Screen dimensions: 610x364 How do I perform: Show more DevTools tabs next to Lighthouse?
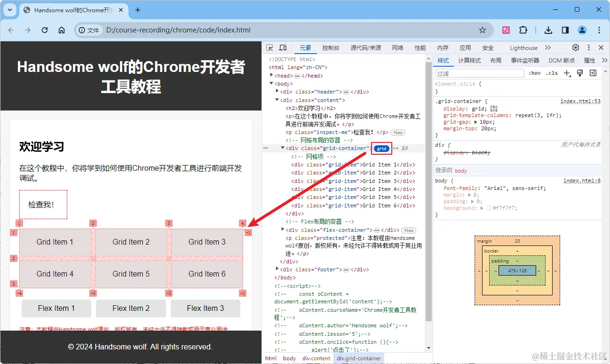click(x=548, y=47)
